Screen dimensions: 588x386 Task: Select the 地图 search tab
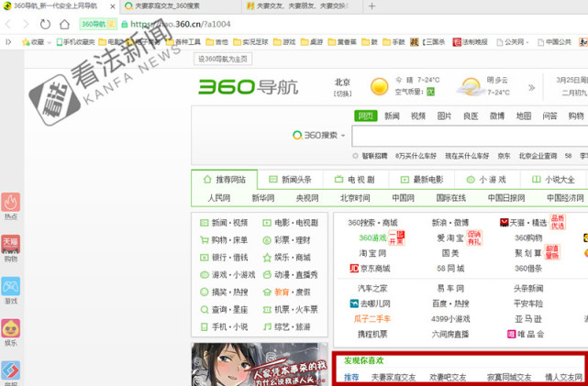pos(524,116)
